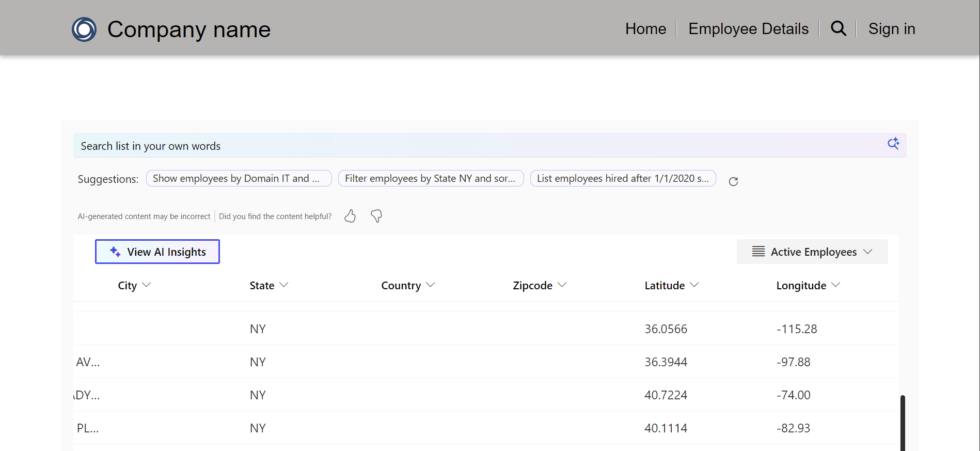The height and width of the screenshot is (451, 980).
Task: Click the company logo icon
Action: coord(84,29)
